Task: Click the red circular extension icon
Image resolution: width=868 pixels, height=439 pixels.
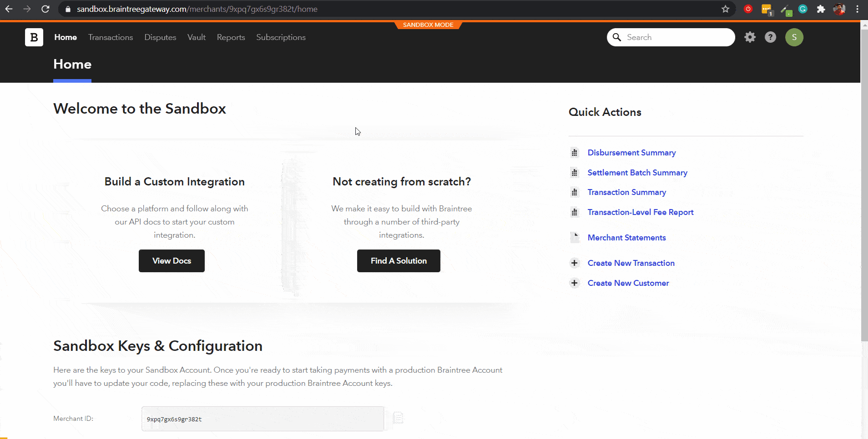Action: (x=748, y=9)
